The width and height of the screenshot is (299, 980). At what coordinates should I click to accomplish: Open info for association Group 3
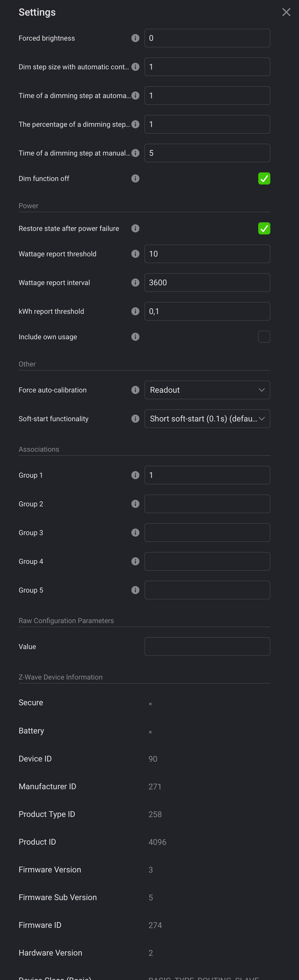(135, 533)
